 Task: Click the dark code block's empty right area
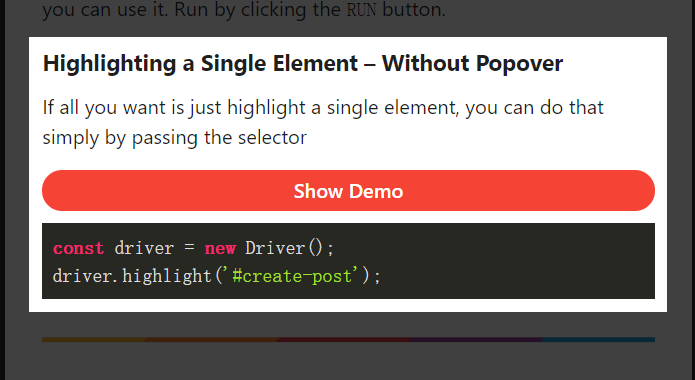pyautogui.click(x=519, y=261)
